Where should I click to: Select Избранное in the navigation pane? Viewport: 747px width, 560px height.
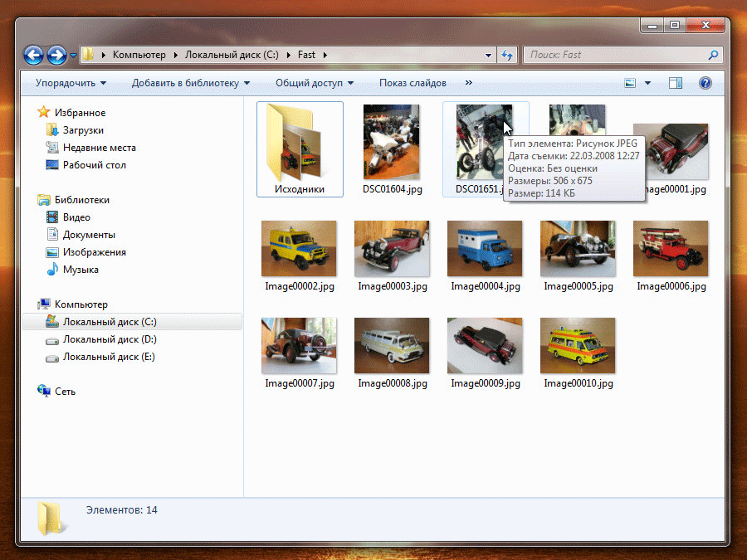(80, 113)
